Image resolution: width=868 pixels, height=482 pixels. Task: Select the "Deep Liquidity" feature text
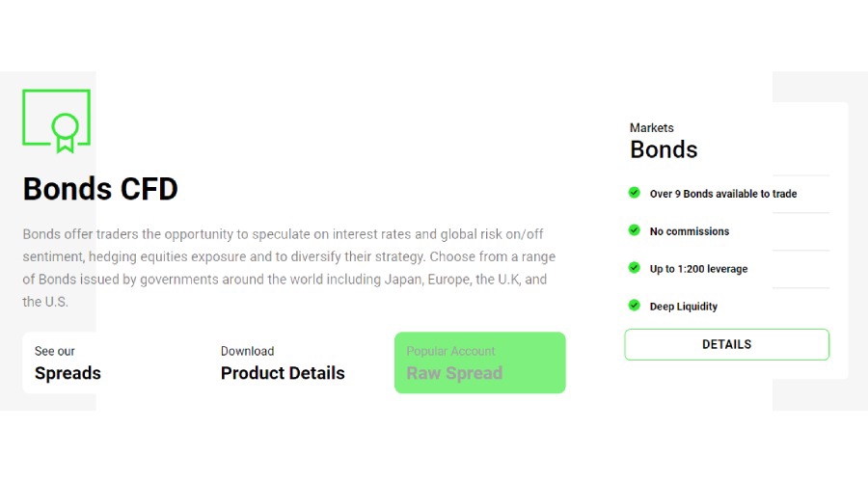(684, 307)
